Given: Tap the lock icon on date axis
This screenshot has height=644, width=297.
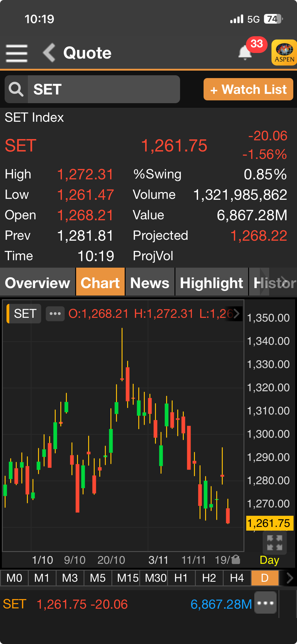Looking at the screenshot, I should pyautogui.click(x=236, y=559).
